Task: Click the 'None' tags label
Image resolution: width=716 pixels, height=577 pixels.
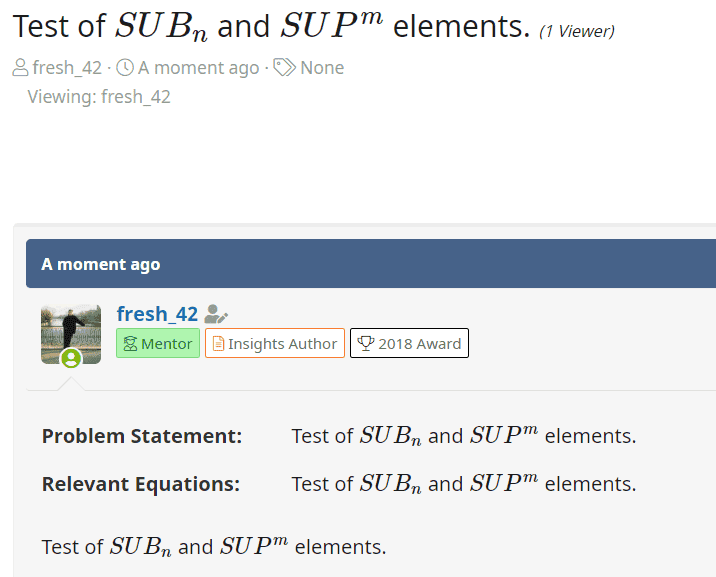Action: [x=322, y=68]
